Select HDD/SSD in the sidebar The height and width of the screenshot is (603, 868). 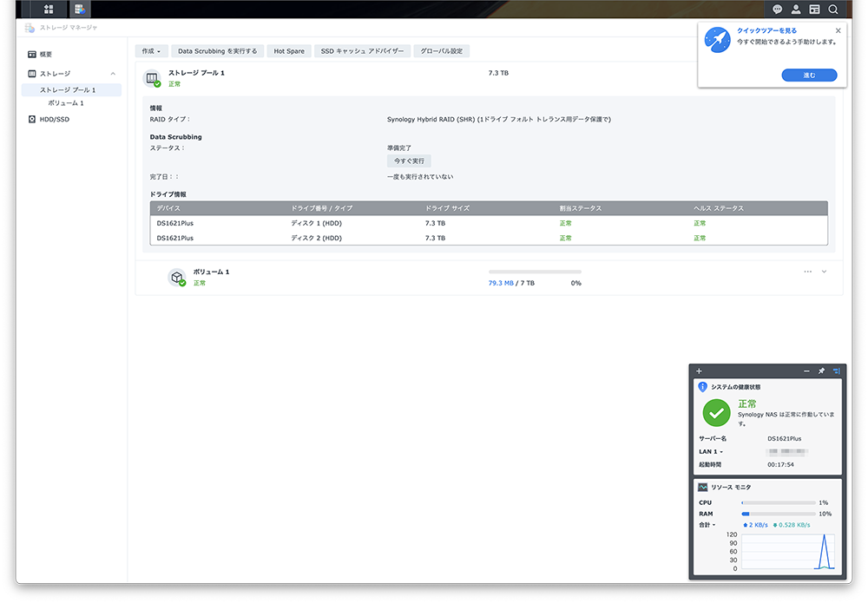tap(54, 119)
